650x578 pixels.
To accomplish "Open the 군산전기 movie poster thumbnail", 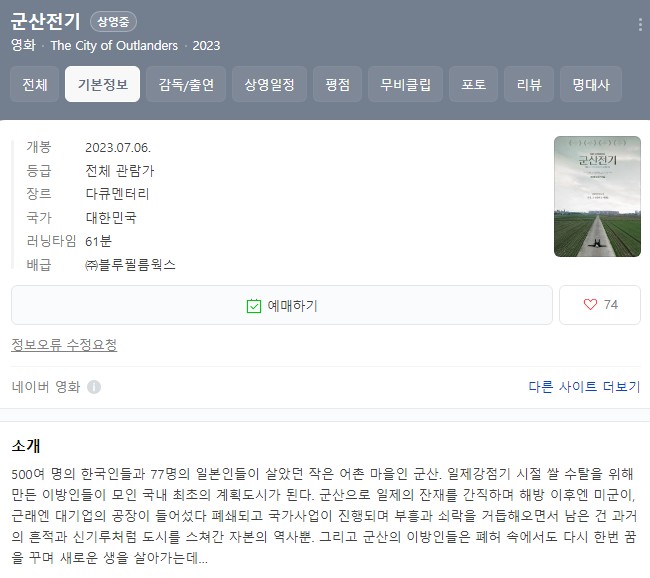I will 597,197.
